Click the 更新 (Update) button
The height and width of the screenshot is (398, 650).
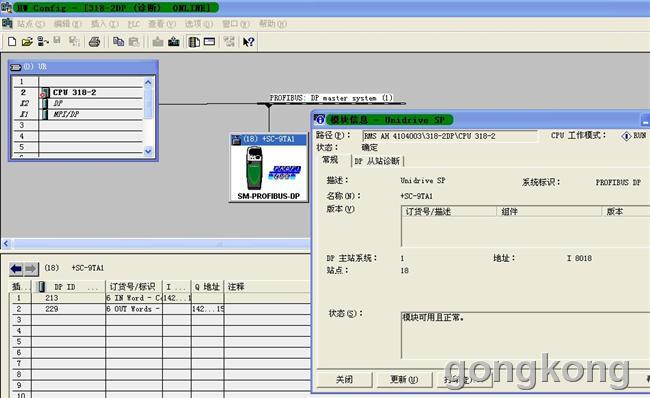(x=404, y=379)
